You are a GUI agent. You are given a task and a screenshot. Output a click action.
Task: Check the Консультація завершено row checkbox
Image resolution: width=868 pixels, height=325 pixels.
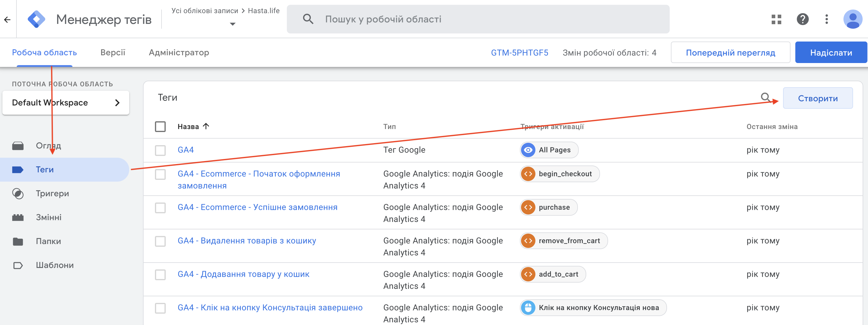click(x=160, y=308)
